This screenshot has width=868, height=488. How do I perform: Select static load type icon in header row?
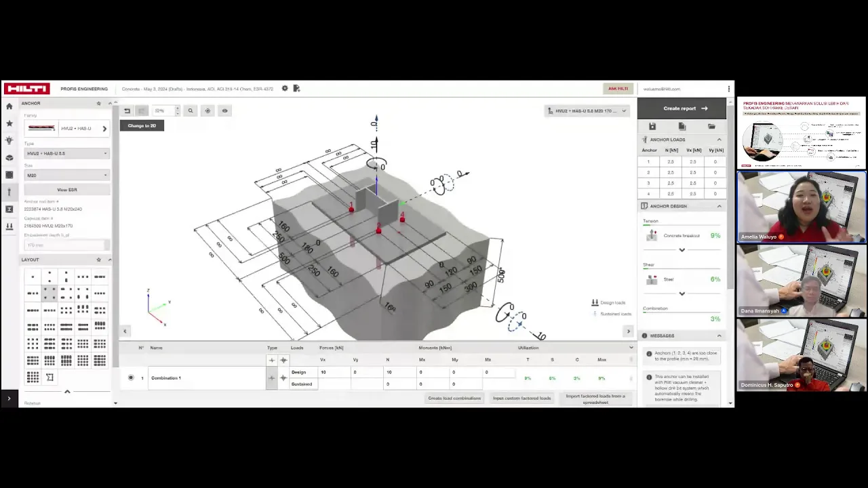pos(272,360)
